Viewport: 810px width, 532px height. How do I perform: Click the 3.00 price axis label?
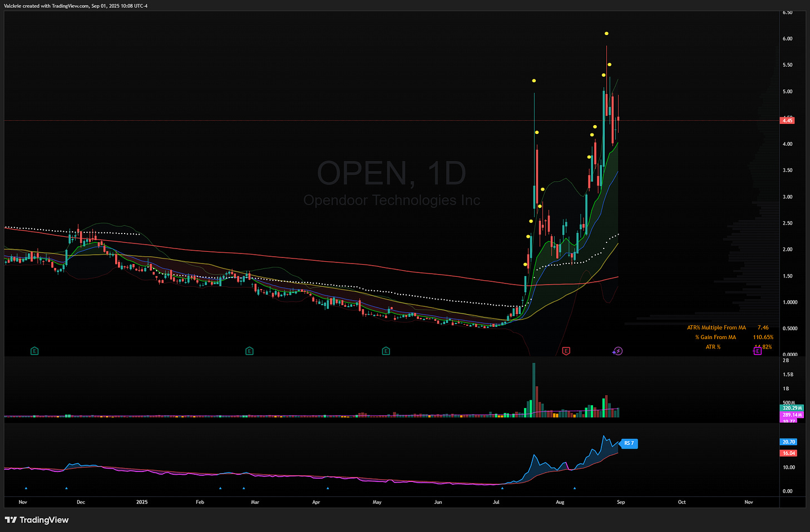(x=787, y=197)
